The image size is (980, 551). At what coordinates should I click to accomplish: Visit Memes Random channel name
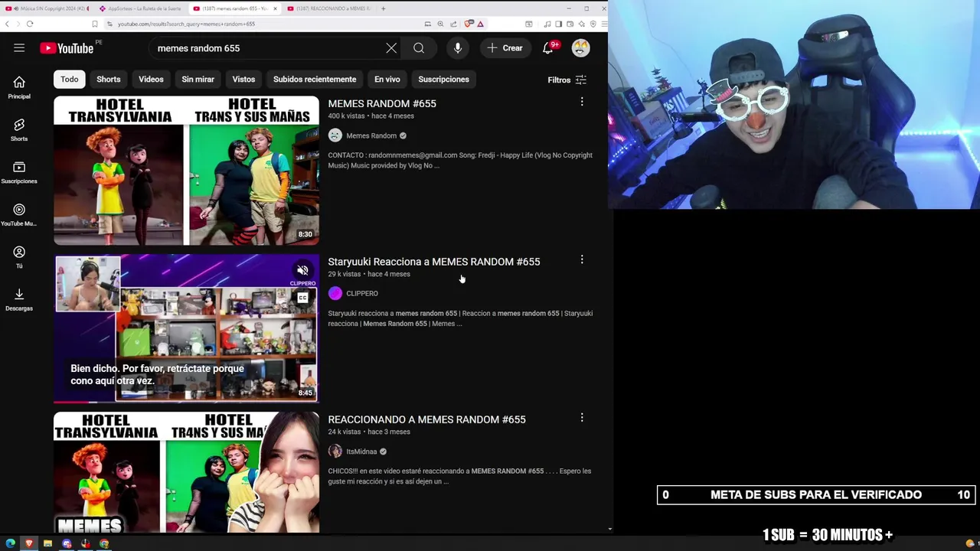point(371,135)
